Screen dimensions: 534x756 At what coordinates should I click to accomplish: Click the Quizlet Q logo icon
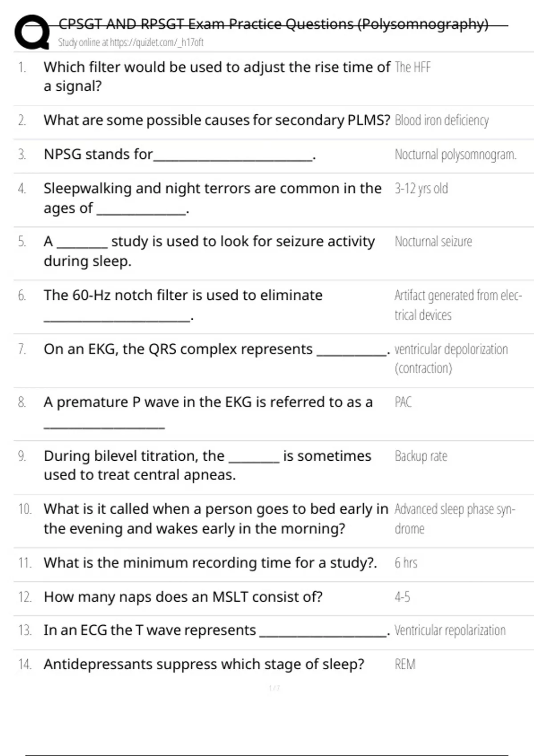(x=32, y=31)
